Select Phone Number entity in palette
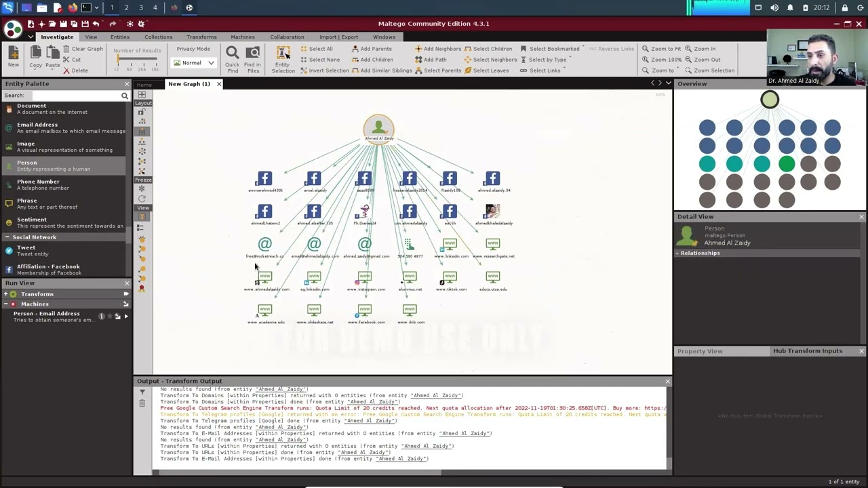Screen dimensions: 868x488 click(x=63, y=184)
